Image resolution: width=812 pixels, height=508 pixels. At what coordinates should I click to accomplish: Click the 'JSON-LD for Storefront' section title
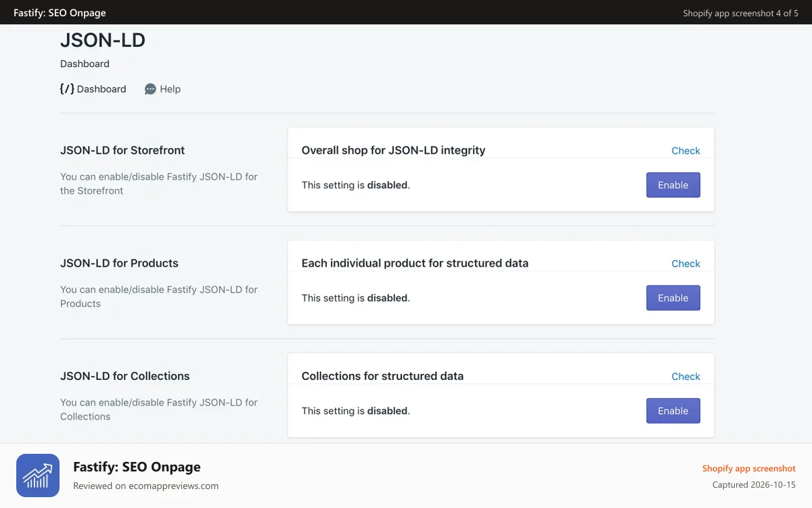coord(122,150)
